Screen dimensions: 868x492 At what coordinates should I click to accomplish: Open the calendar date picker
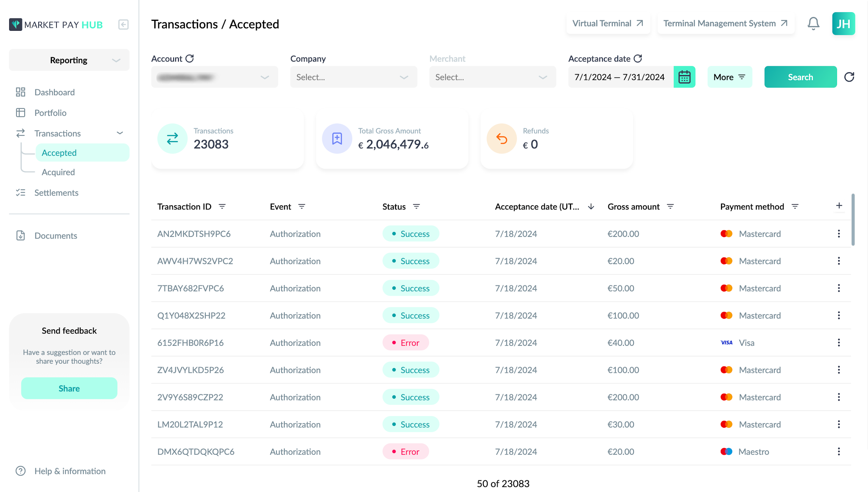click(684, 77)
